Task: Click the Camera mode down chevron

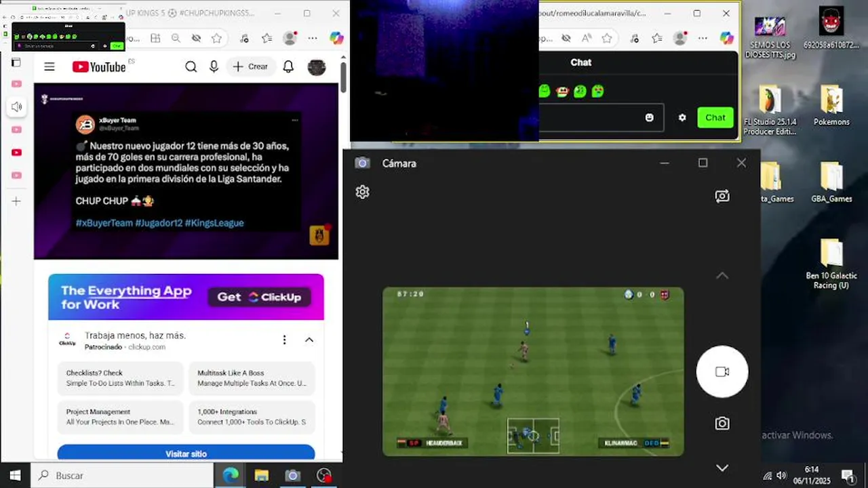Action: point(722,468)
